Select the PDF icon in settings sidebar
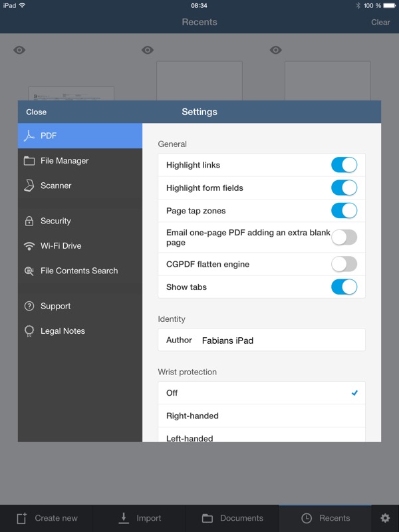 point(29,136)
